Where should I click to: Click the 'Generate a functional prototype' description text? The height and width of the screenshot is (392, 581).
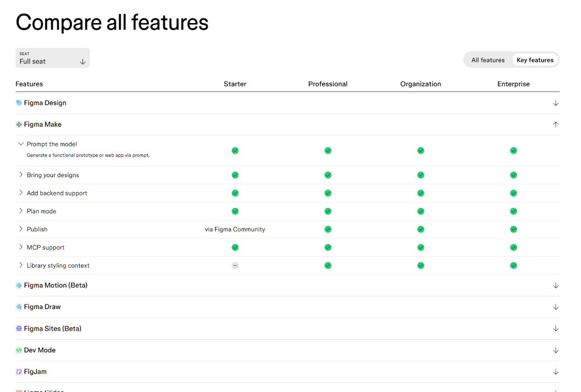(x=88, y=155)
